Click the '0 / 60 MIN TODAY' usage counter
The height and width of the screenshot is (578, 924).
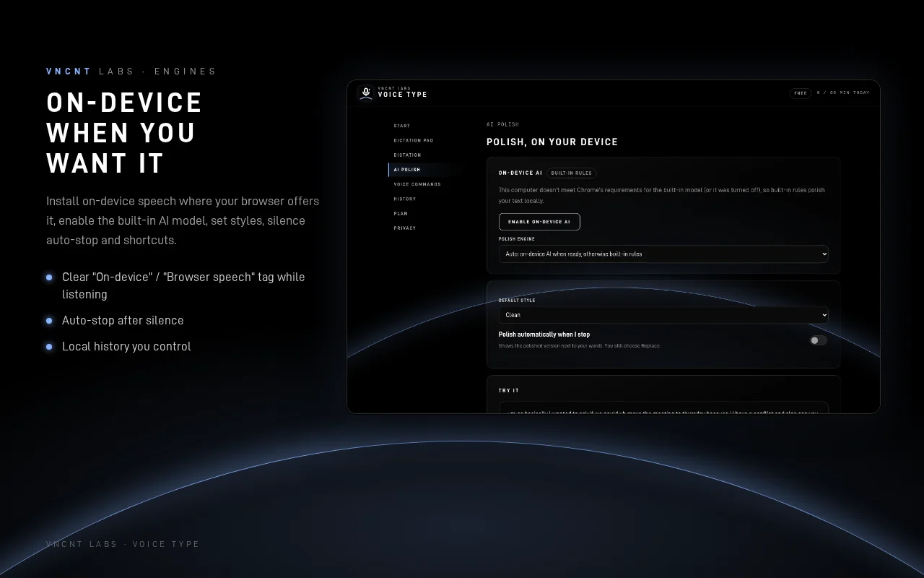point(843,92)
